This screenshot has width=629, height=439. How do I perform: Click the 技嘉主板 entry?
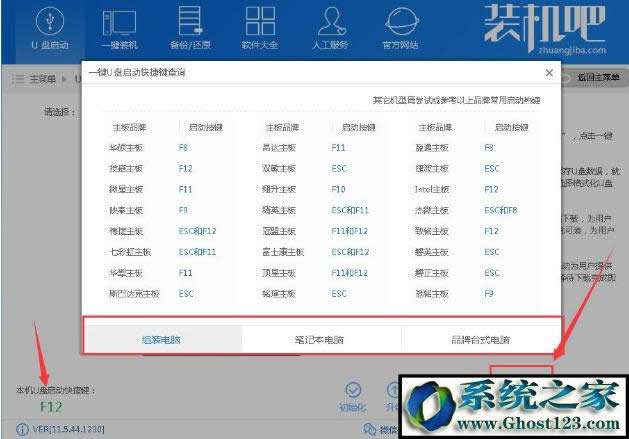coord(126,168)
